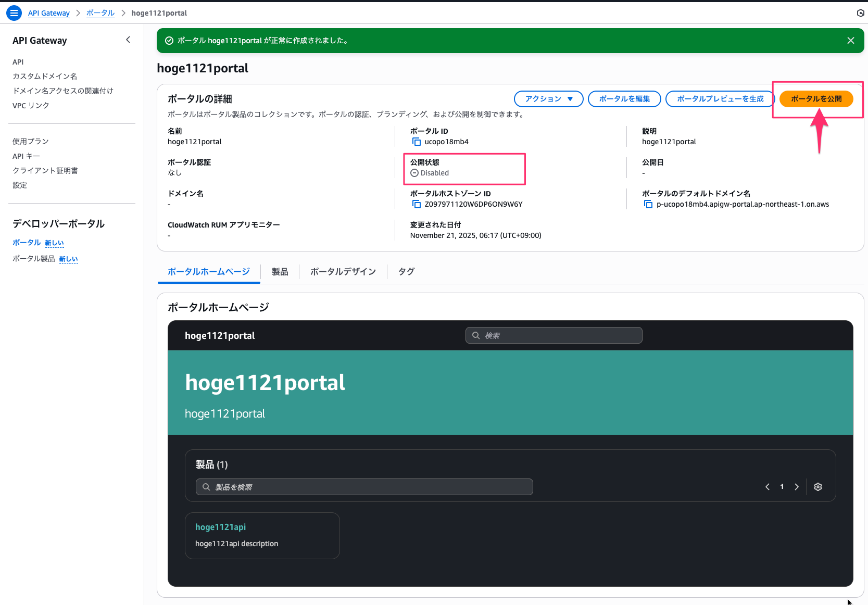
Task: Expand the アクション dropdown menu
Action: coord(548,99)
